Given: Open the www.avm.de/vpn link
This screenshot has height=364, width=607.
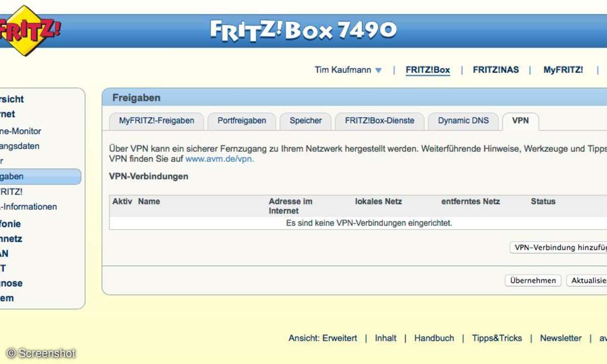Looking at the screenshot, I should pyautogui.click(x=220, y=159).
